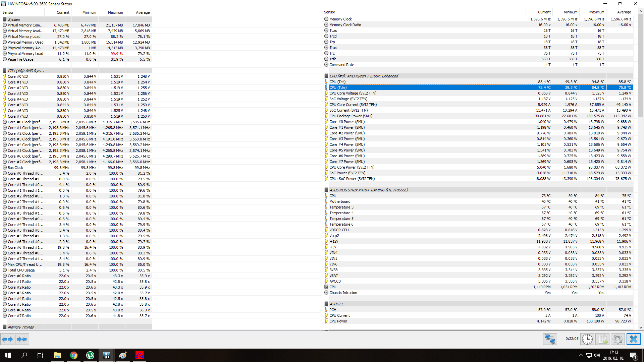This screenshot has height=362, width=644.
Task: Open Windows Start menu
Action: click(8, 355)
